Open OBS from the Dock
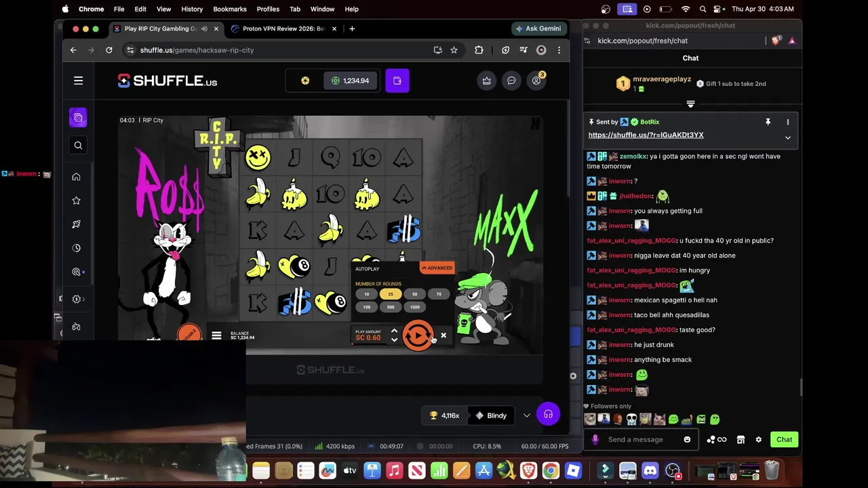Viewport: 868px width, 488px height. [673, 470]
